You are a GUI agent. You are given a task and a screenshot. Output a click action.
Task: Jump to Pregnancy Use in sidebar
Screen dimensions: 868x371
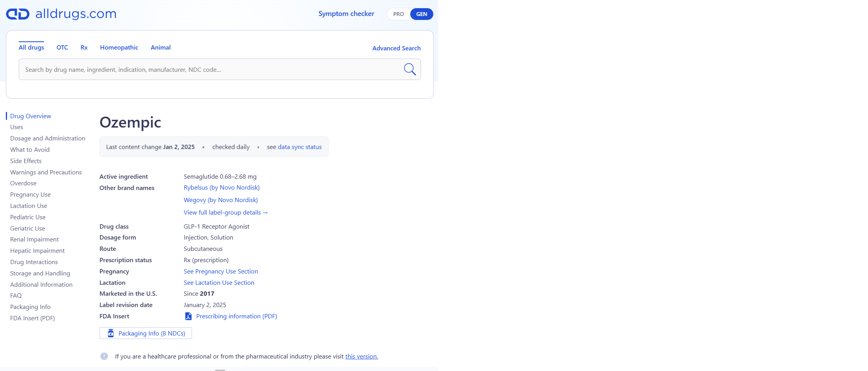(x=30, y=195)
